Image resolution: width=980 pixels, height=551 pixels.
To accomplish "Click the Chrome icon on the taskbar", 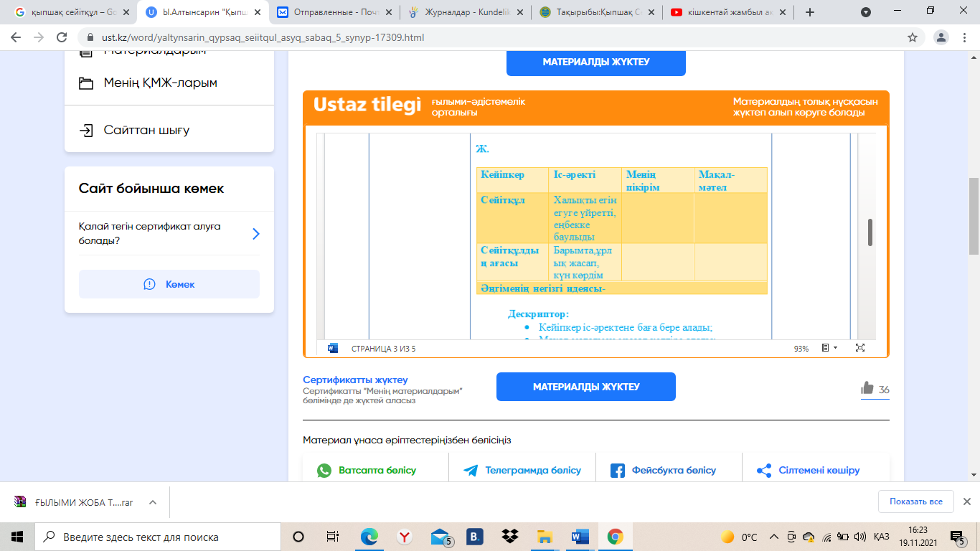I will pos(615,537).
